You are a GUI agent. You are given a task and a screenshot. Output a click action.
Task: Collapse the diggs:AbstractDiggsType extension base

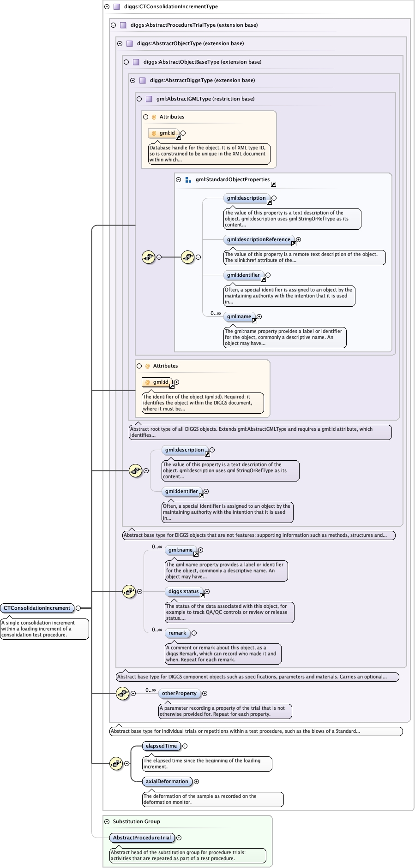point(132,81)
